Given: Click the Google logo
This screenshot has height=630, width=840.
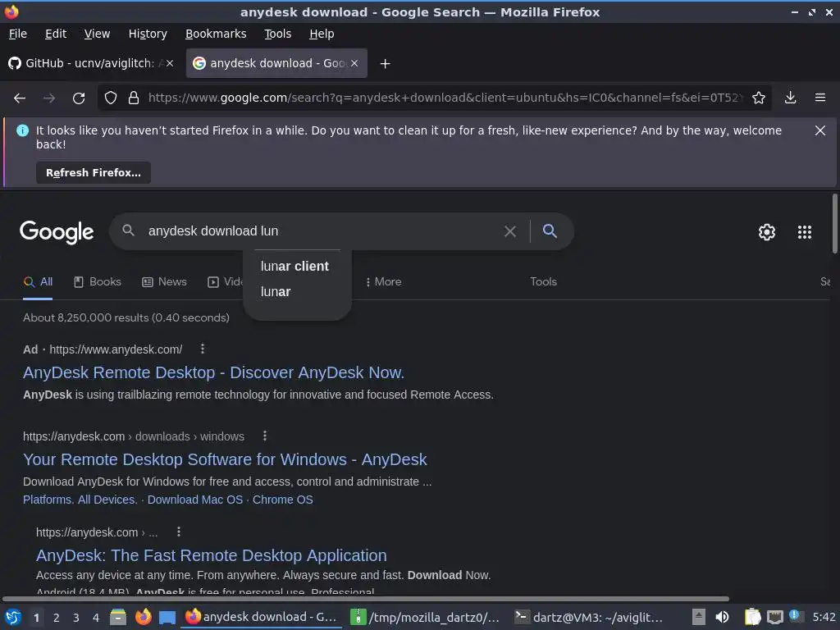Looking at the screenshot, I should point(57,232).
